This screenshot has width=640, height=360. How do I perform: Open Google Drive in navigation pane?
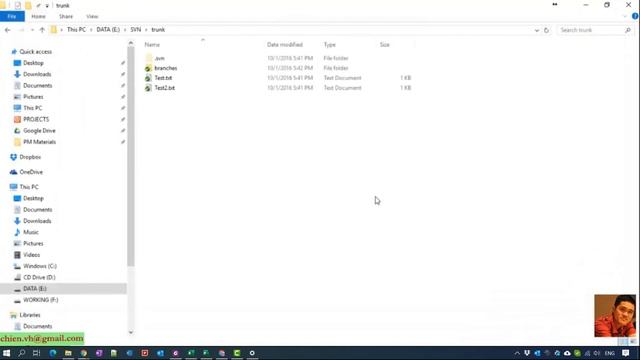39,131
